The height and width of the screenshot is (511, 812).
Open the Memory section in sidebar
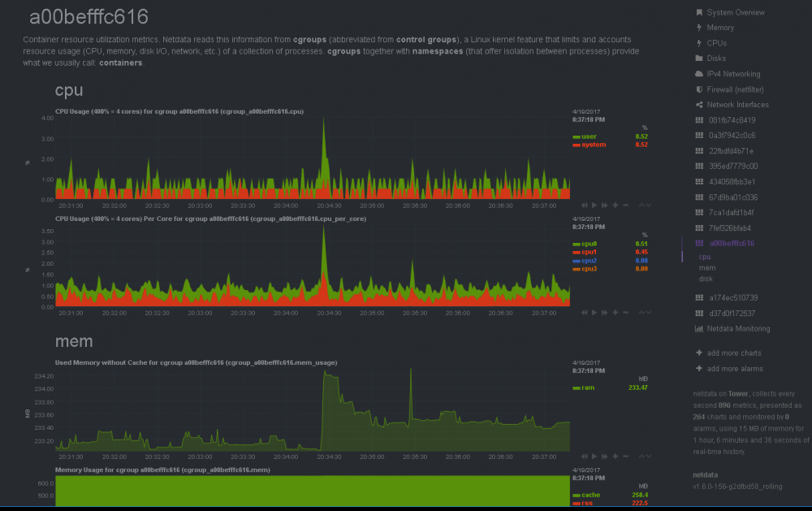pos(720,28)
